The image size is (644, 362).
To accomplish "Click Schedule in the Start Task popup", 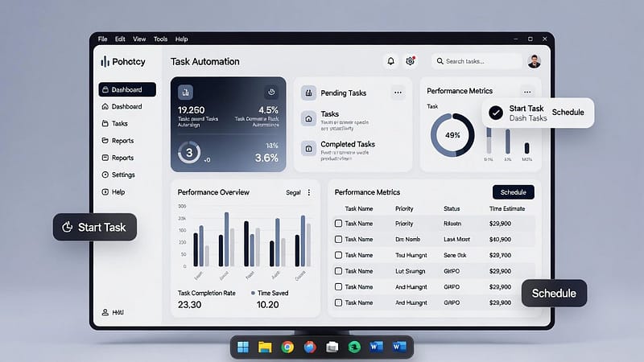I will point(568,113).
